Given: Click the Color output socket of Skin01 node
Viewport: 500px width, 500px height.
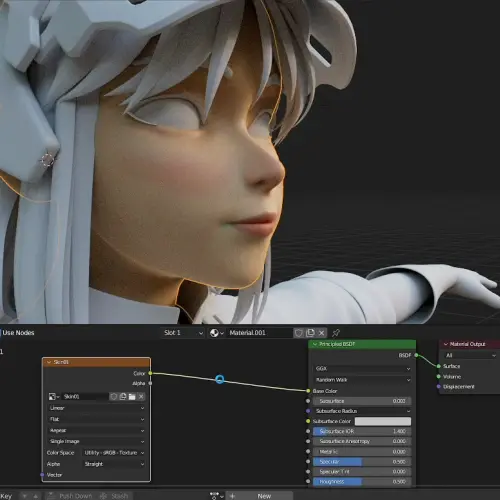Looking at the screenshot, I should 150,373.
